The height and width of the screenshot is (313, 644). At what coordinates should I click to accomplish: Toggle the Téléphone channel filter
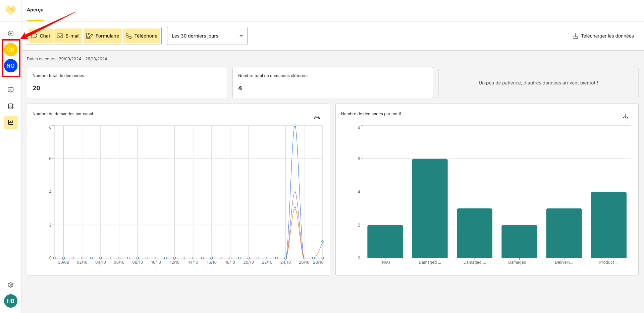(142, 36)
